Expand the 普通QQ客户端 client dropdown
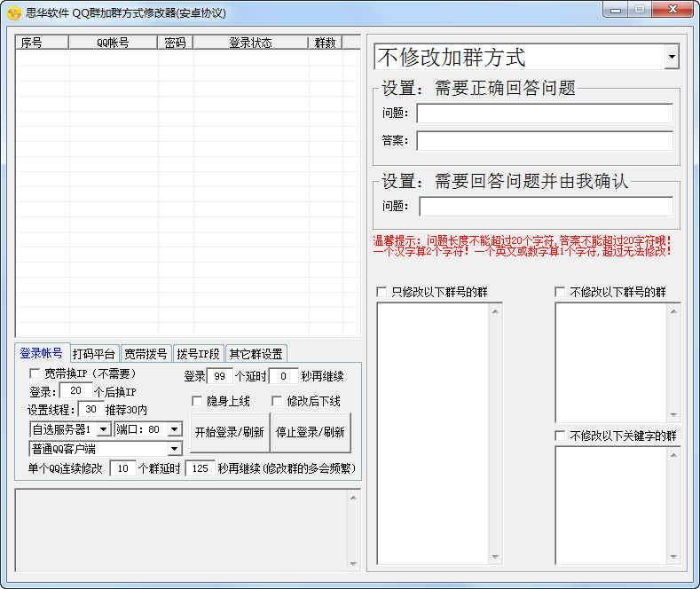This screenshot has height=589, width=700. click(x=175, y=448)
